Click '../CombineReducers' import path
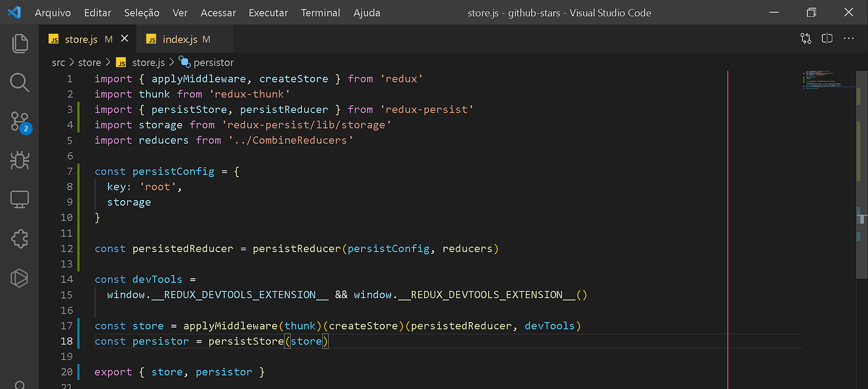Image resolution: width=868 pixels, height=389 pixels. 290,141
